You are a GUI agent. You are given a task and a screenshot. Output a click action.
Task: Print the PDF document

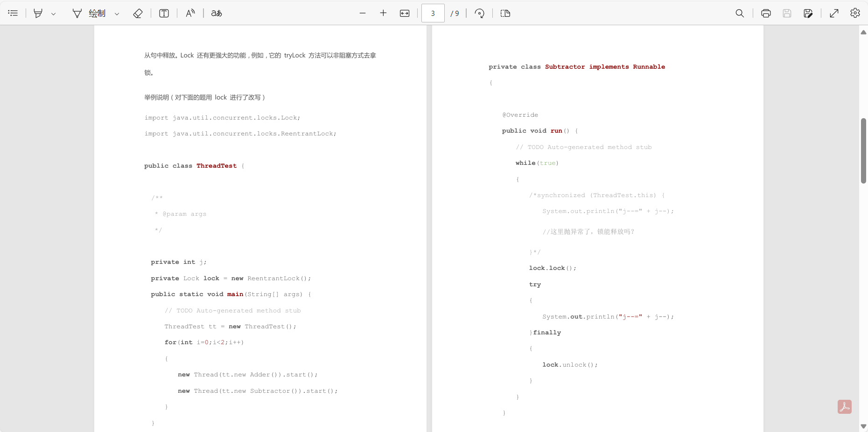click(x=766, y=13)
